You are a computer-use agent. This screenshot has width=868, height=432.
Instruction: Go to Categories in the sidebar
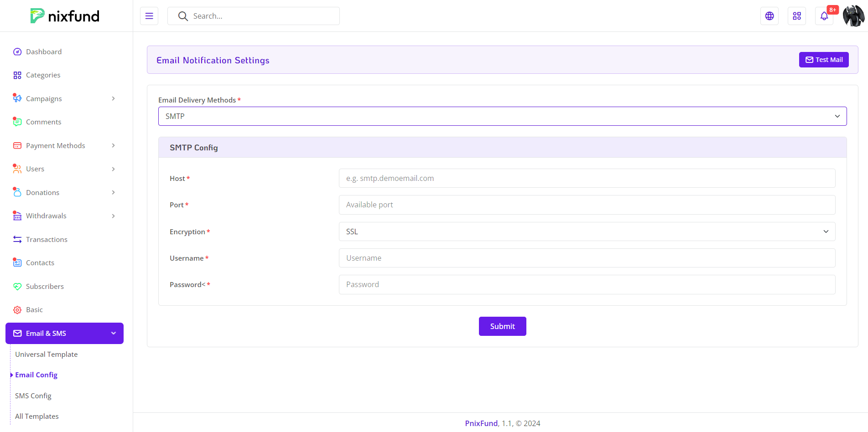(x=43, y=75)
